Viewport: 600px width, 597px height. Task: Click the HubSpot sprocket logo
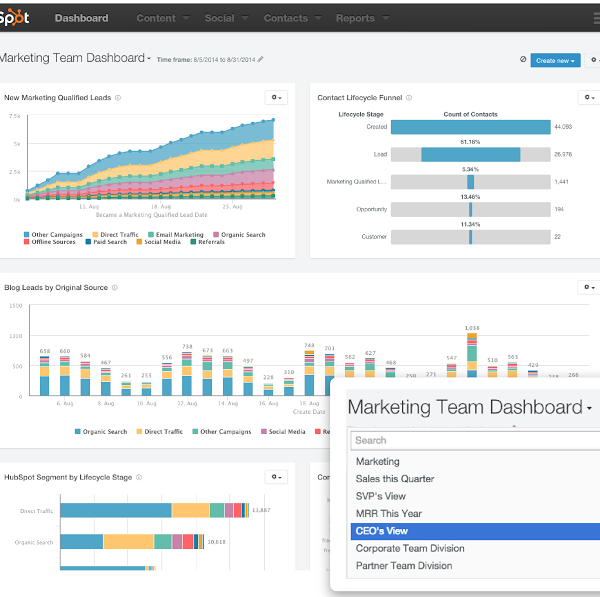pyautogui.click(x=15, y=17)
